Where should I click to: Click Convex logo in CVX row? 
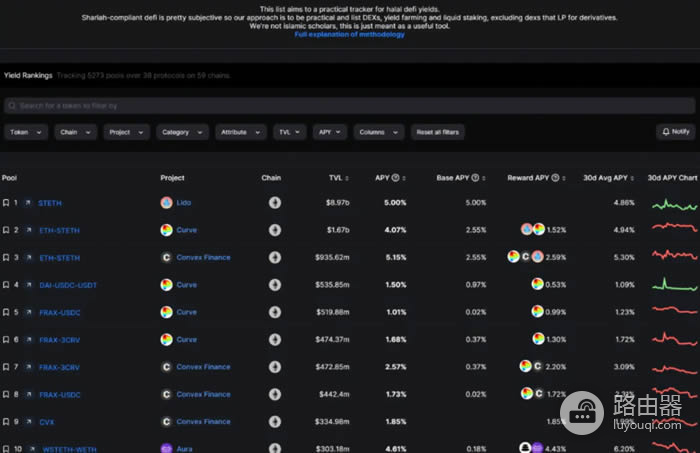167,422
